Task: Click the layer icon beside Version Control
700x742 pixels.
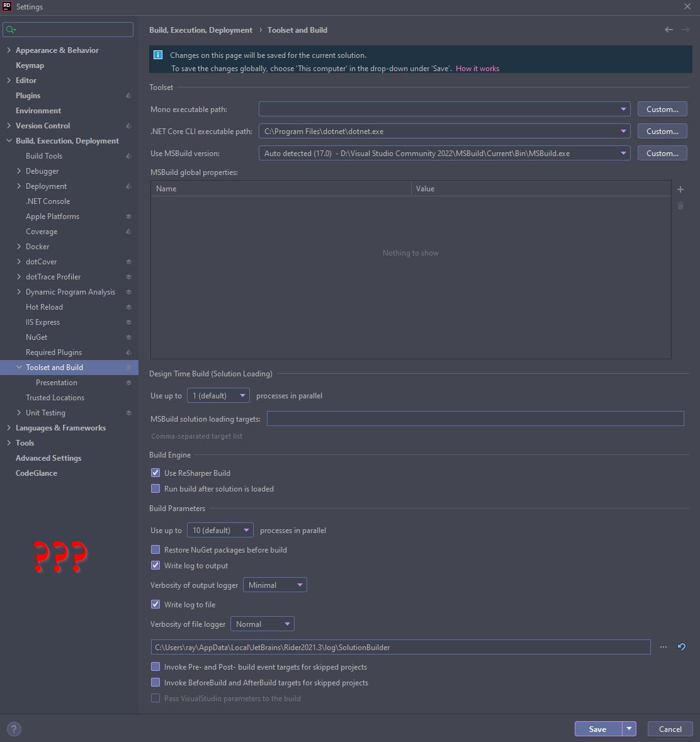Action: (x=129, y=126)
